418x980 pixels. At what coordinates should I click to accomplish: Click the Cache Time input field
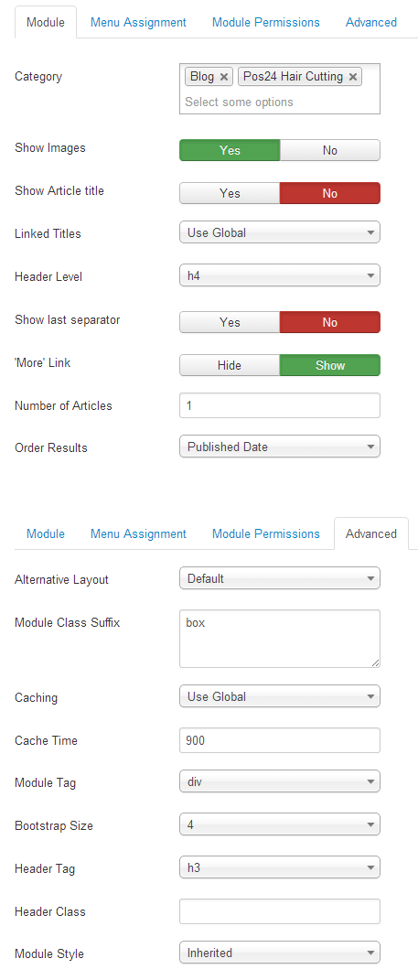click(280, 740)
